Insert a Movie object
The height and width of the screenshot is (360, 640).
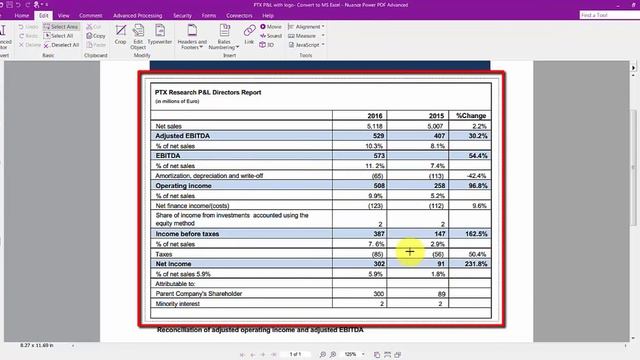click(271, 27)
